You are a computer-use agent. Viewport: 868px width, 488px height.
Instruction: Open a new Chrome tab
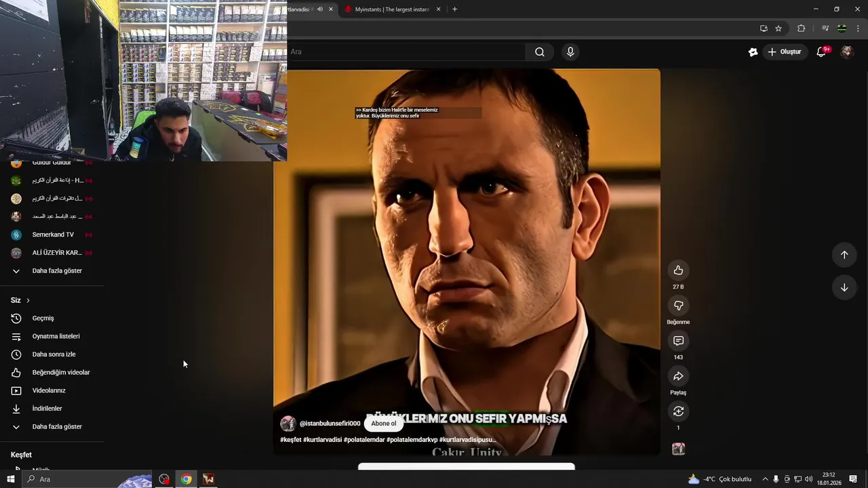[454, 9]
